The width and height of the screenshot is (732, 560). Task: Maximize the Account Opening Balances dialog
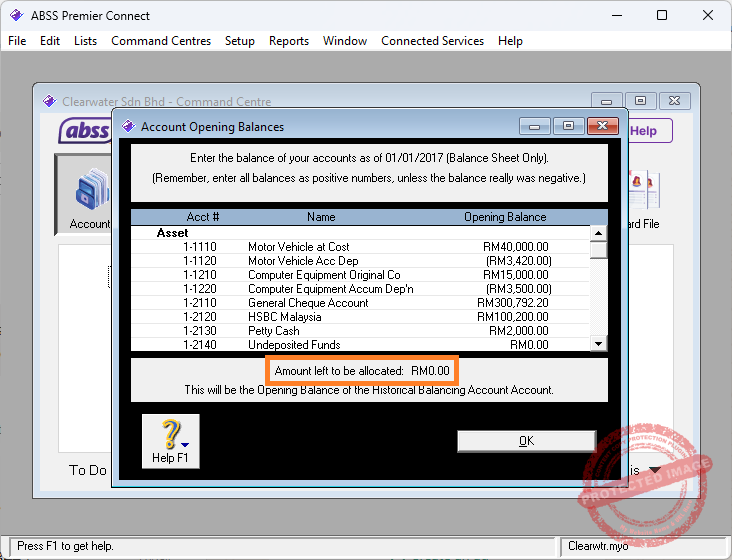click(568, 126)
